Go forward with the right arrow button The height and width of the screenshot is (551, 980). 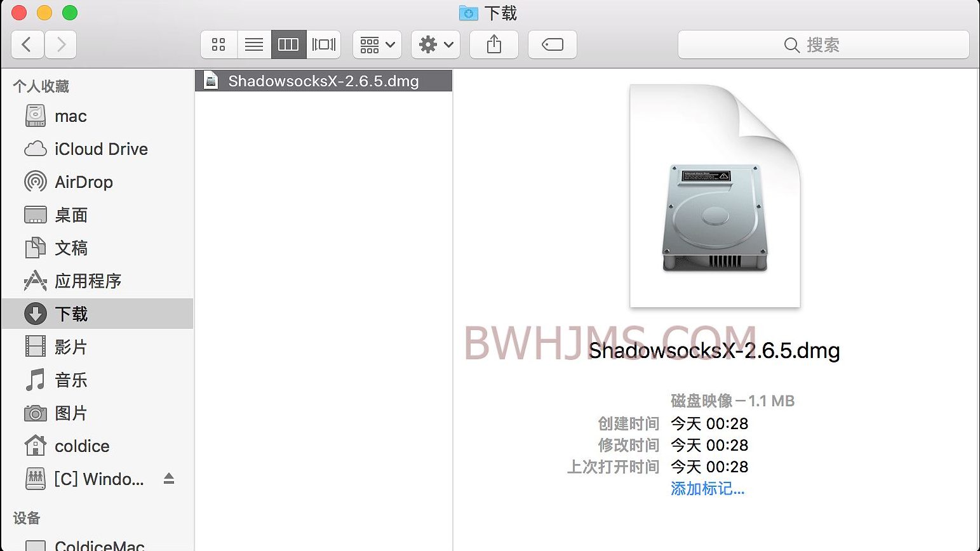tap(61, 44)
